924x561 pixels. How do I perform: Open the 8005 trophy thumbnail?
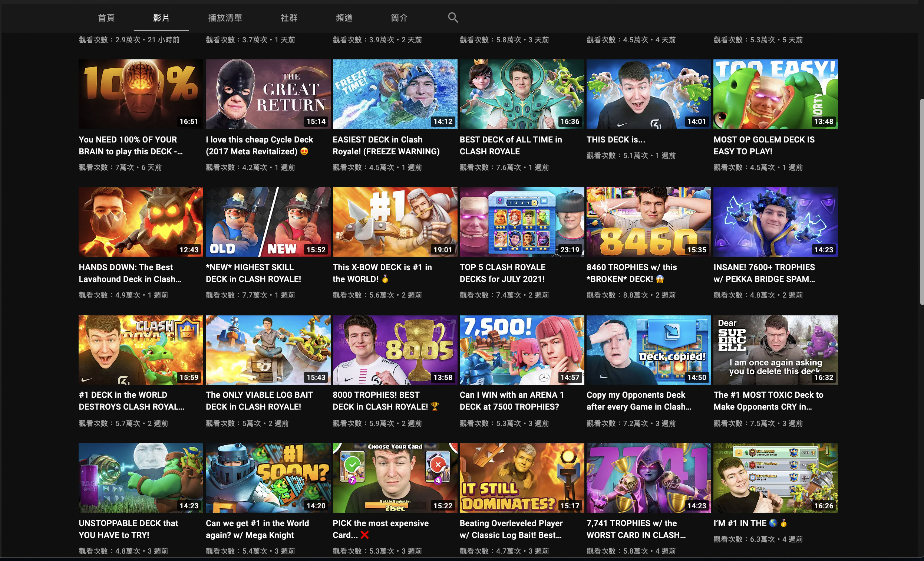coord(395,350)
